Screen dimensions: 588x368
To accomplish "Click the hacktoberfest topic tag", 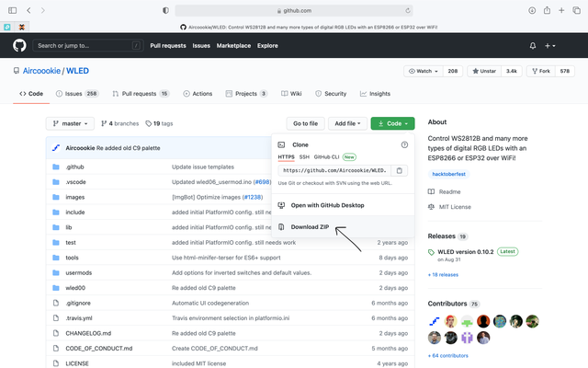I will (448, 174).
